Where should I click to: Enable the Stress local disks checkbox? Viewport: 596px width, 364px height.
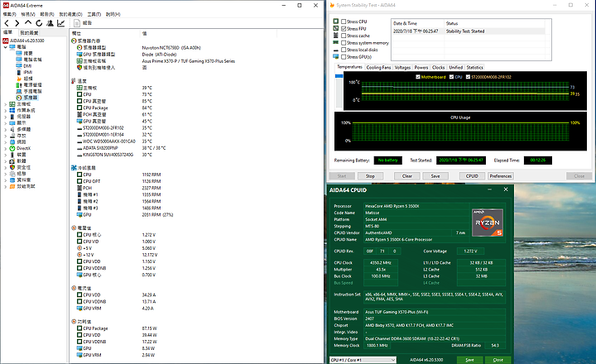[344, 50]
